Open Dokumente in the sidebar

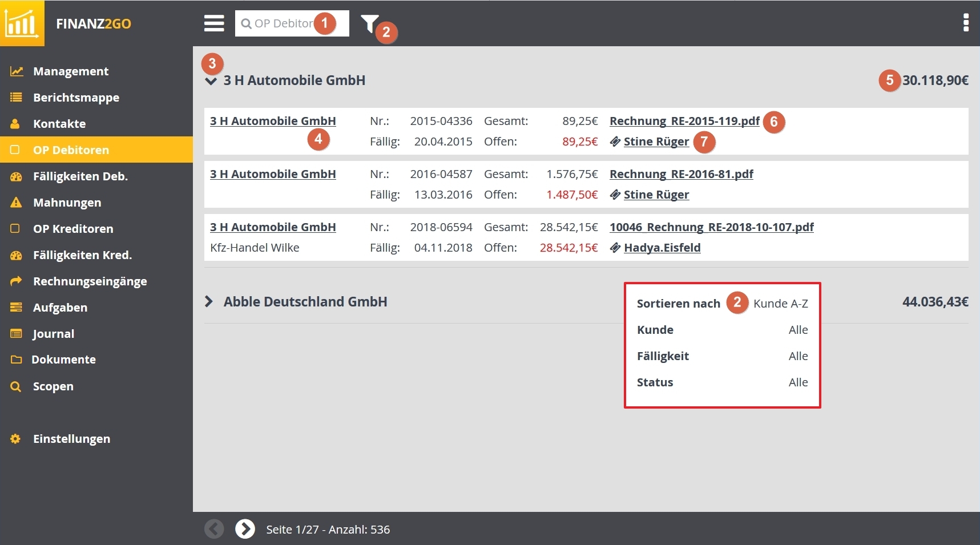point(63,360)
